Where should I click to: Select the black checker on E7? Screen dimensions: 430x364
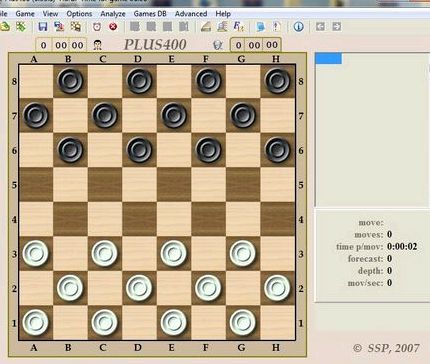[x=174, y=116]
